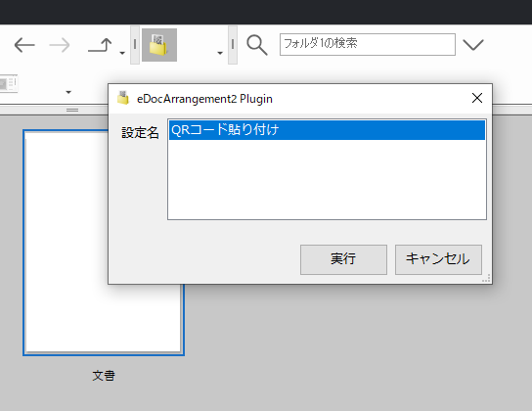The width and height of the screenshot is (532, 411).
Task: Go back with the left arrow
Action: [x=24, y=45]
